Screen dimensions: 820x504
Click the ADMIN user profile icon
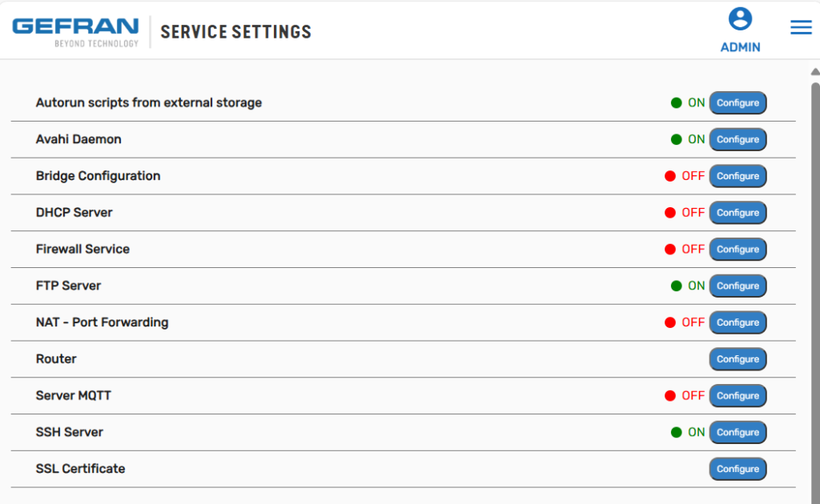point(740,19)
